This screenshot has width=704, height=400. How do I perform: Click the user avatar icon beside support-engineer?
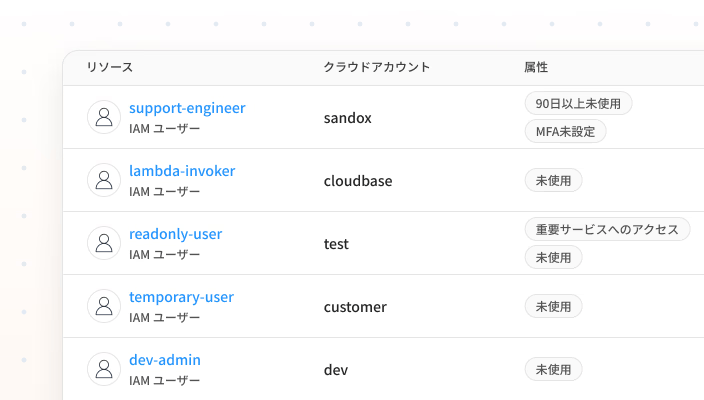coord(104,118)
